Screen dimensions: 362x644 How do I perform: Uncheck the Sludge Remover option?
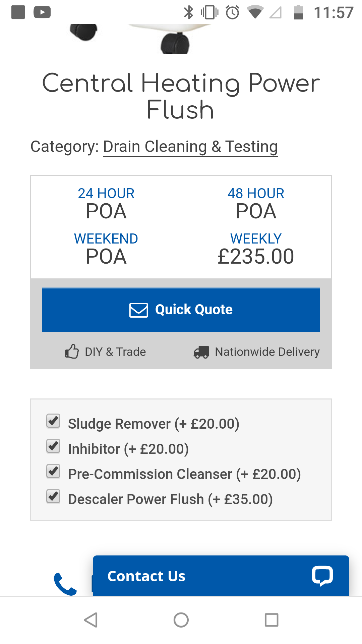(x=53, y=421)
